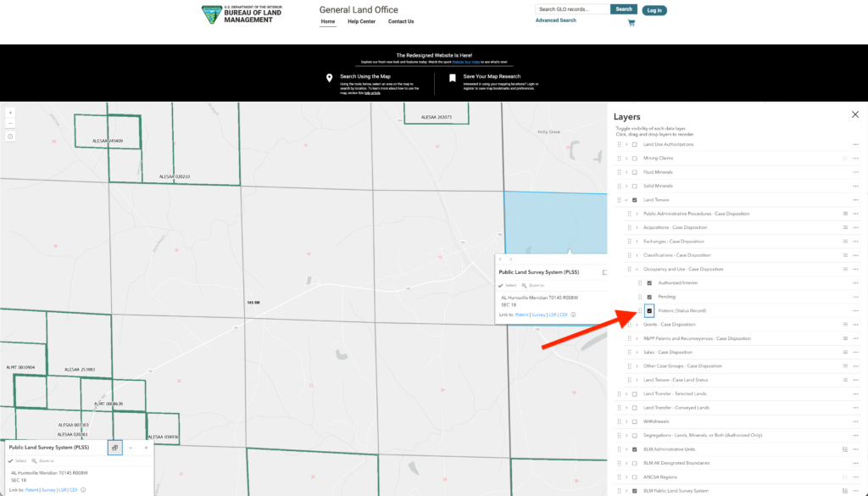Screen dimensions: 868x496
Task: Expand Grants - Case Disposition
Action: pos(637,325)
